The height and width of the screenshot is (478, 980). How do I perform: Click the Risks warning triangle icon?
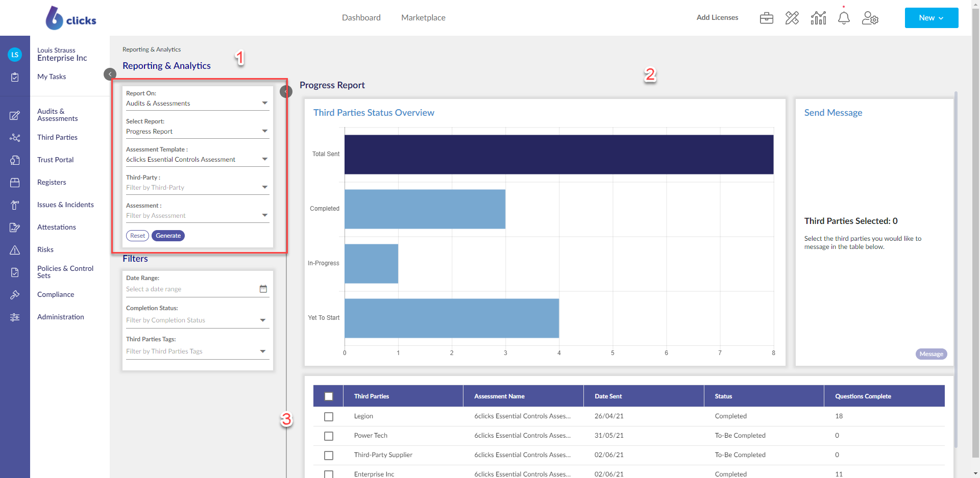coord(15,250)
